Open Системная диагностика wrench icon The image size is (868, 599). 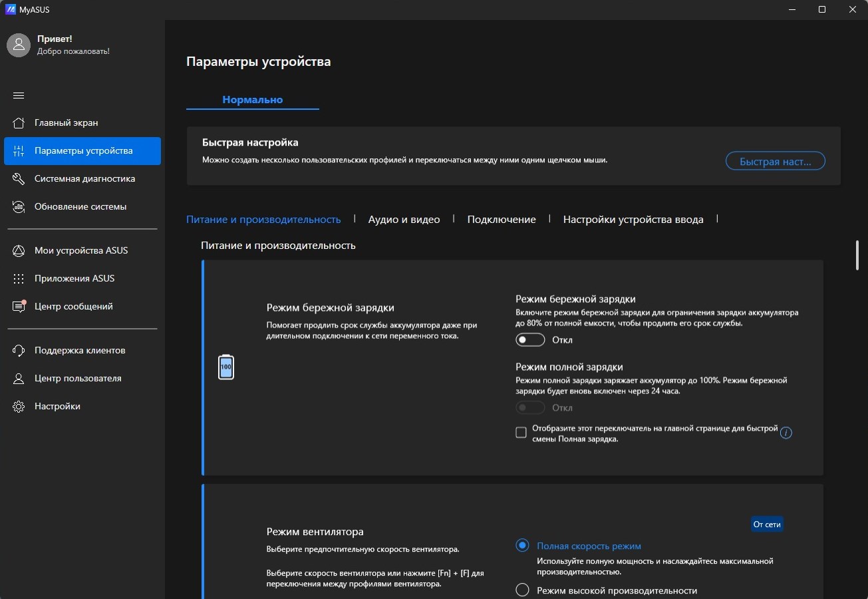click(19, 179)
